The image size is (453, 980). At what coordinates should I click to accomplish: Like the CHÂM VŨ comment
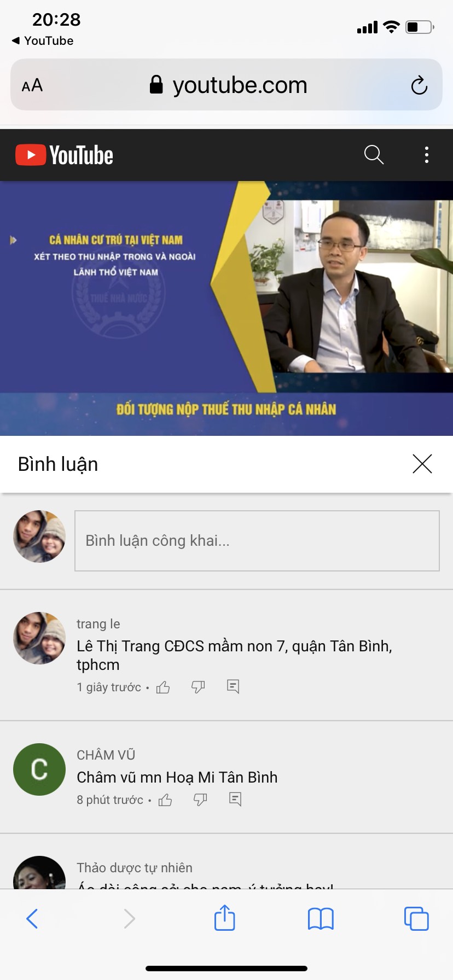165,800
